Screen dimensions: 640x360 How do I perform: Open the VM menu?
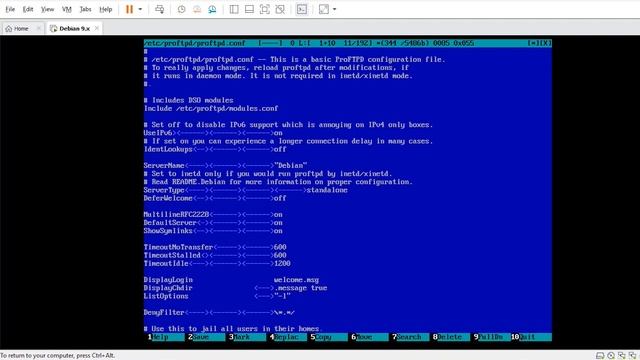pos(67,9)
